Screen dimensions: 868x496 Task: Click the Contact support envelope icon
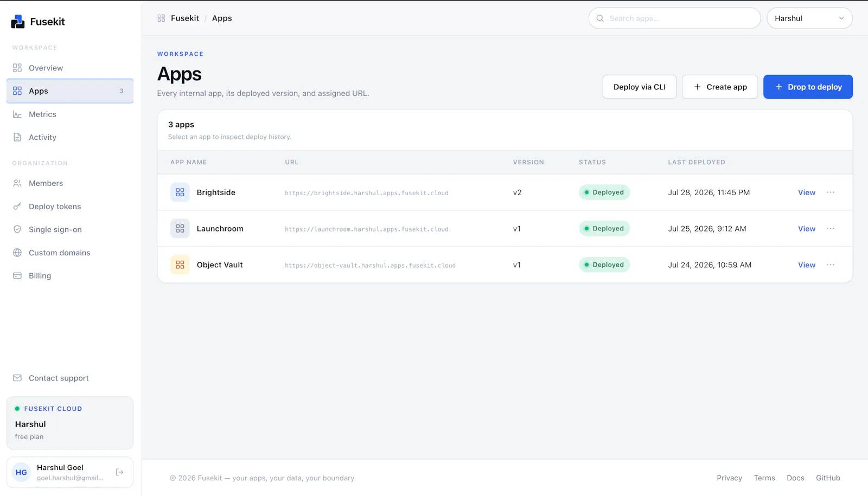[x=17, y=378]
